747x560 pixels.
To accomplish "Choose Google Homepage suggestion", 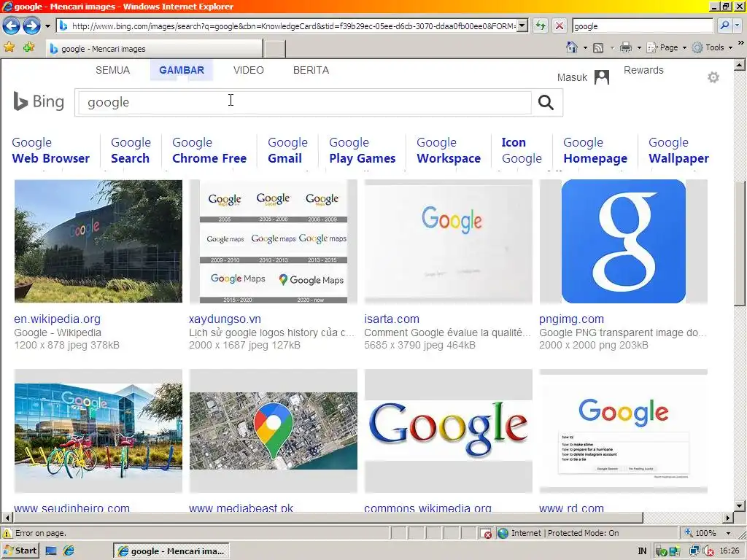I will coord(595,150).
